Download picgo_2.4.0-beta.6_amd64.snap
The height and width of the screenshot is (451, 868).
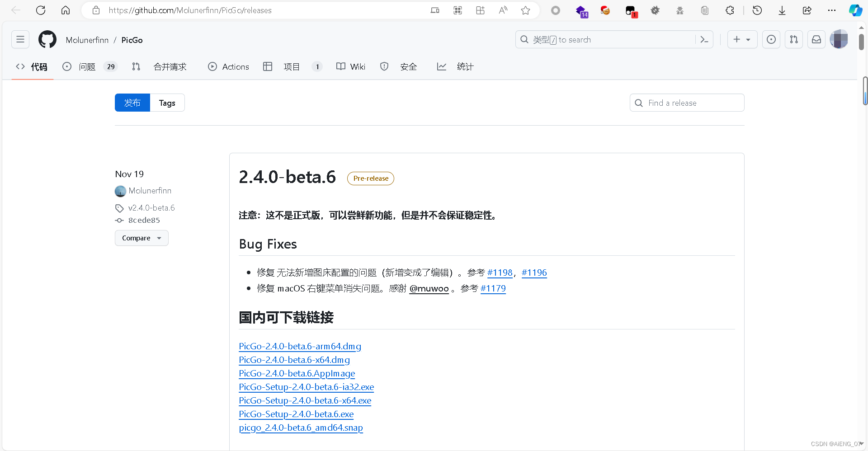pos(301,428)
